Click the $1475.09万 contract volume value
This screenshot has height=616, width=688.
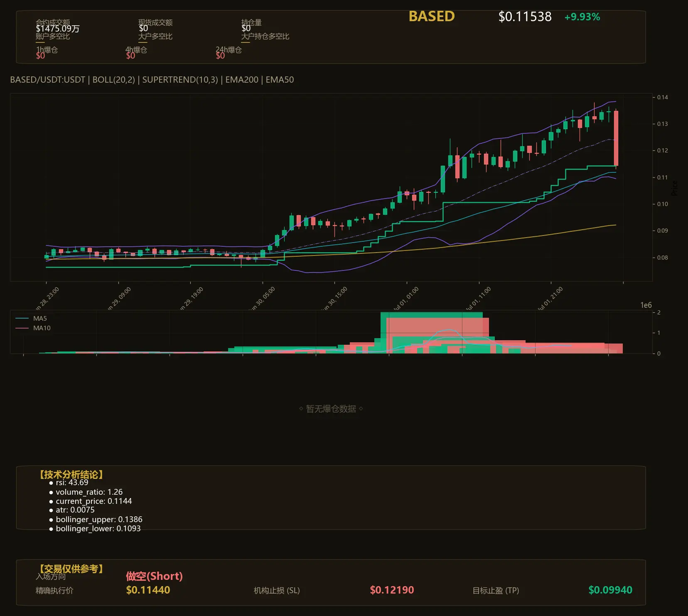(58, 29)
